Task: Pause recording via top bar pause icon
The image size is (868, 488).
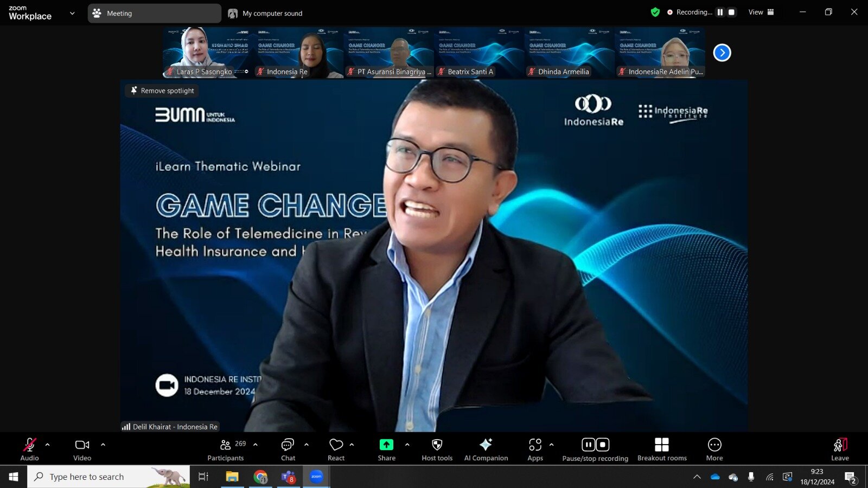Action: tap(720, 12)
